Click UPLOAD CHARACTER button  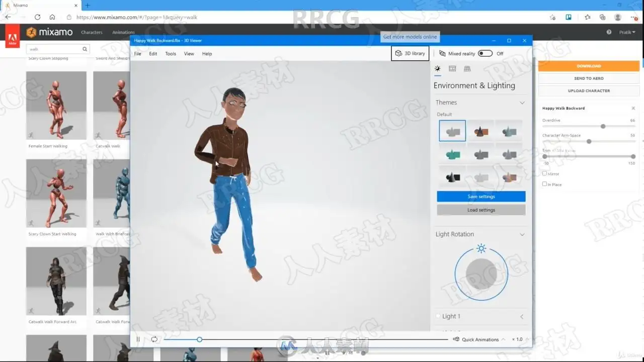[589, 91]
